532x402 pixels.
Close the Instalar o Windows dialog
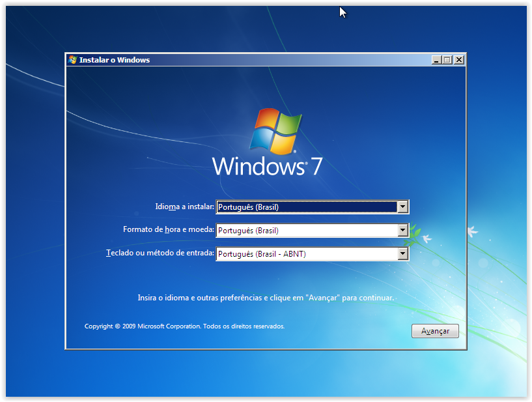click(458, 60)
